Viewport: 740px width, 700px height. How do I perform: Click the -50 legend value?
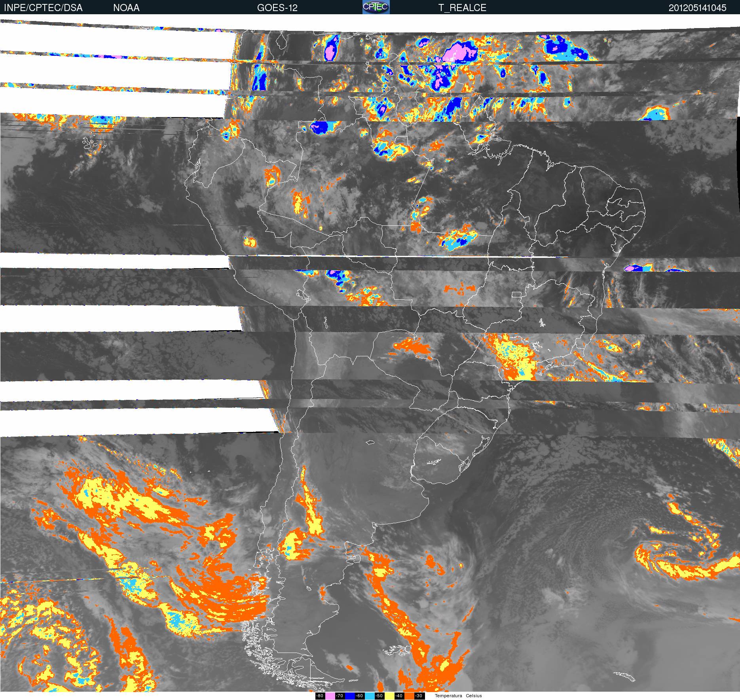tap(379, 696)
